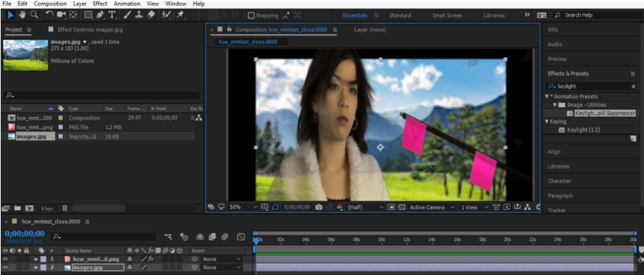
Task: Select the Horizontal Type tool
Action: 112,15
